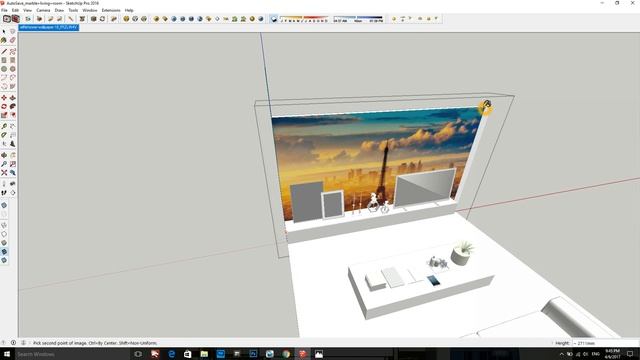Open the Edit menu

point(15,10)
